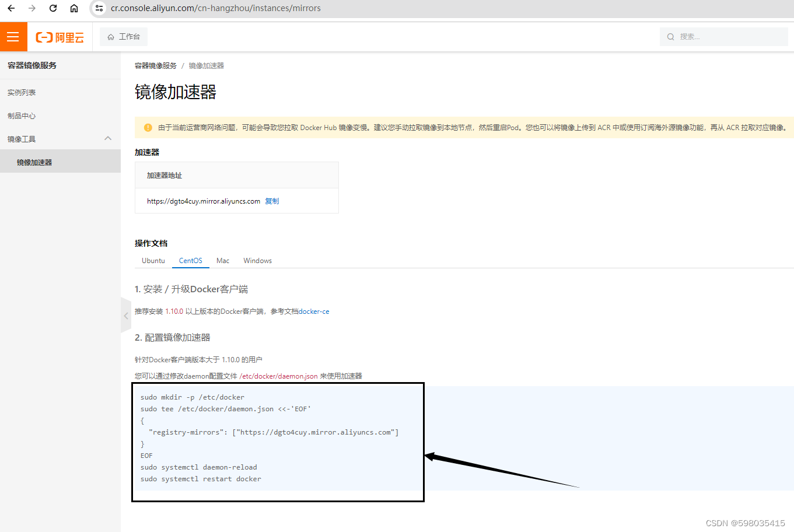The height and width of the screenshot is (532, 794).
Task: Switch to the Ubuntu tab
Action: coord(153,261)
